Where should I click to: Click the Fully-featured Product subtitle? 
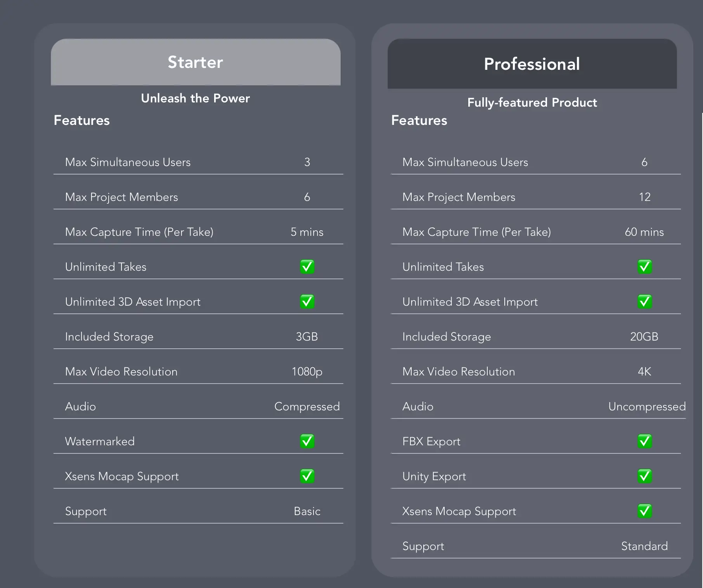(x=532, y=102)
